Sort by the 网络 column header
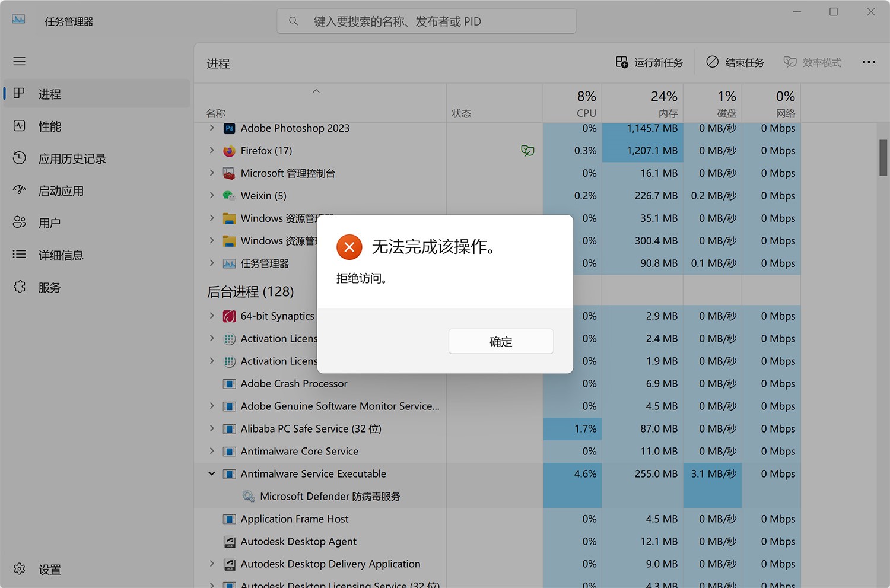The width and height of the screenshot is (890, 588). (x=771, y=103)
